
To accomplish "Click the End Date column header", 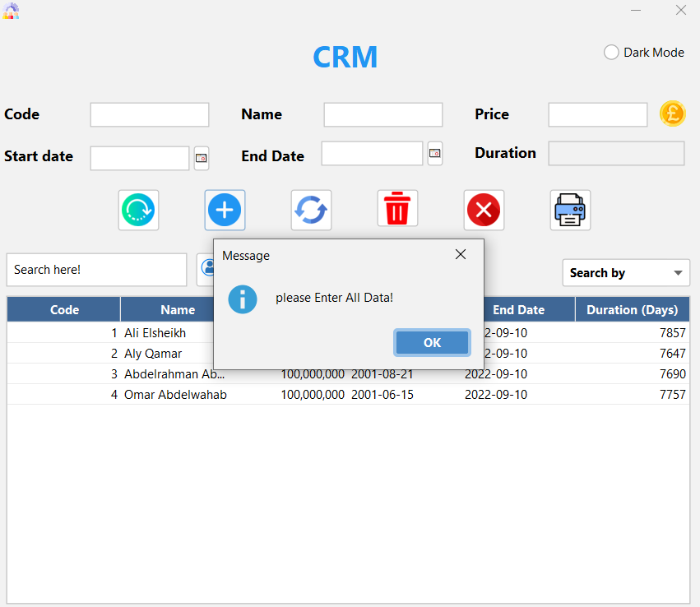I will 529,310.
